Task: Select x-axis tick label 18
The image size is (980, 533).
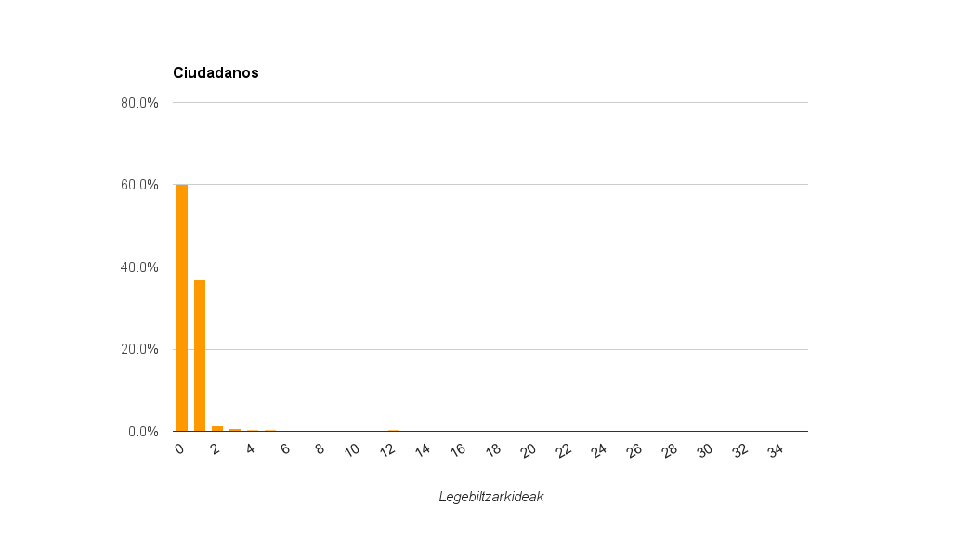Action: point(493,450)
